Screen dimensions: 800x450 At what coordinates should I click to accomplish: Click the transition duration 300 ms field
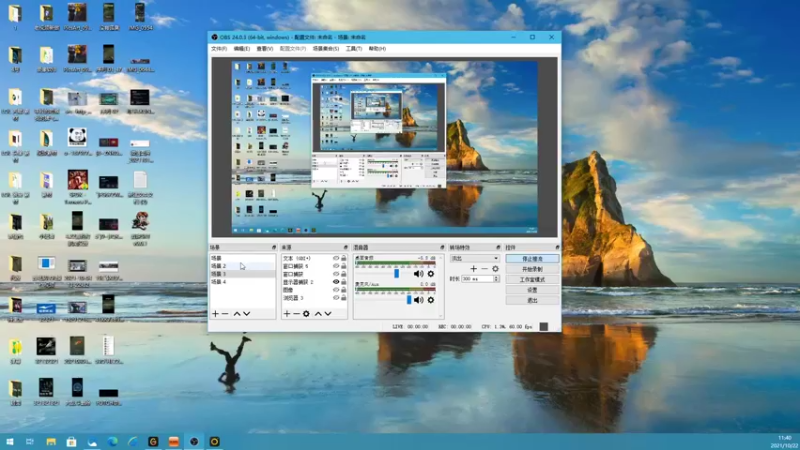pos(477,279)
